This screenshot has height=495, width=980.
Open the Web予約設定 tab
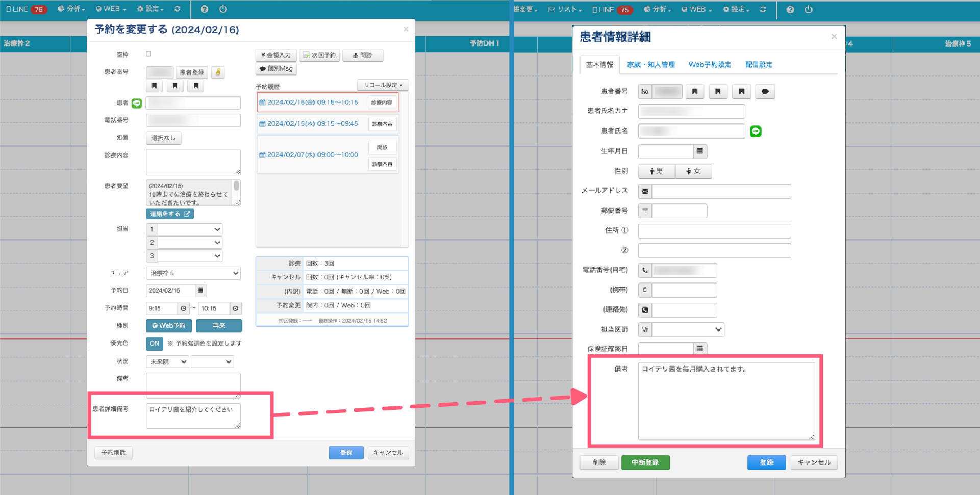tap(710, 65)
